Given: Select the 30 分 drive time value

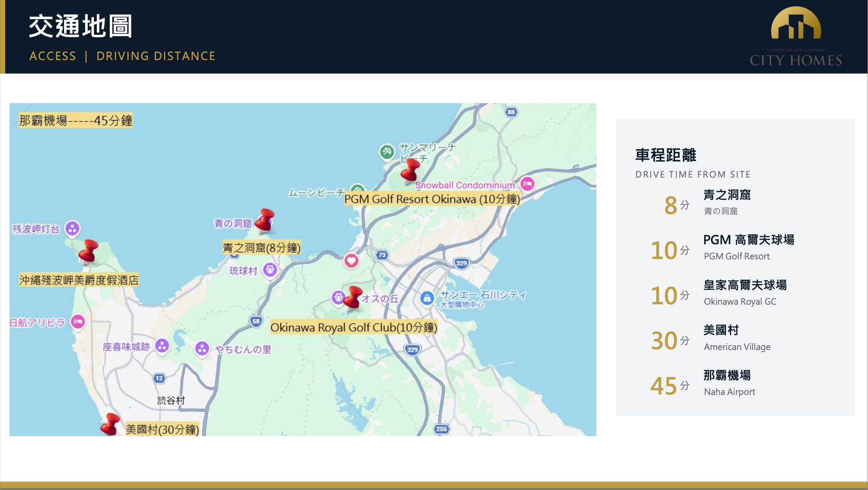Looking at the screenshot, I should pos(670,340).
